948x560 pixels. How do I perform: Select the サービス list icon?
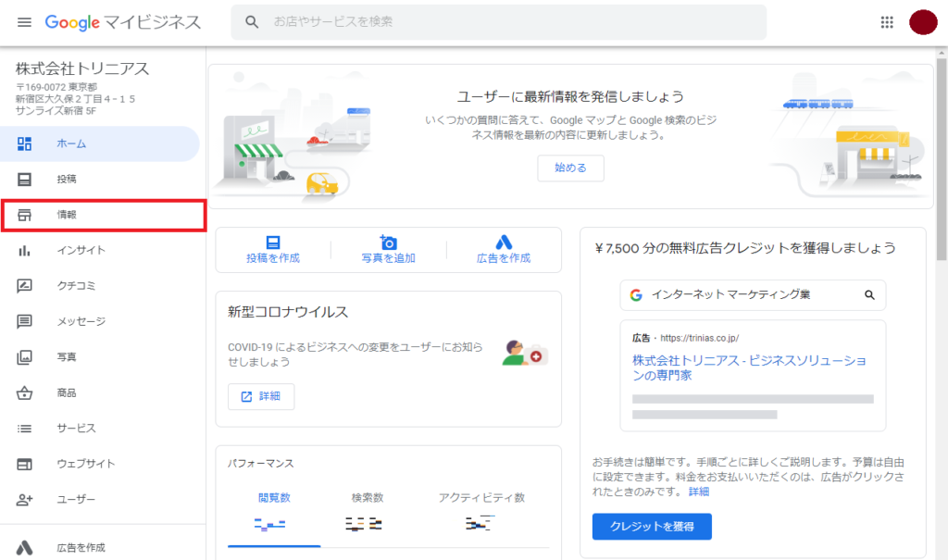(24, 429)
